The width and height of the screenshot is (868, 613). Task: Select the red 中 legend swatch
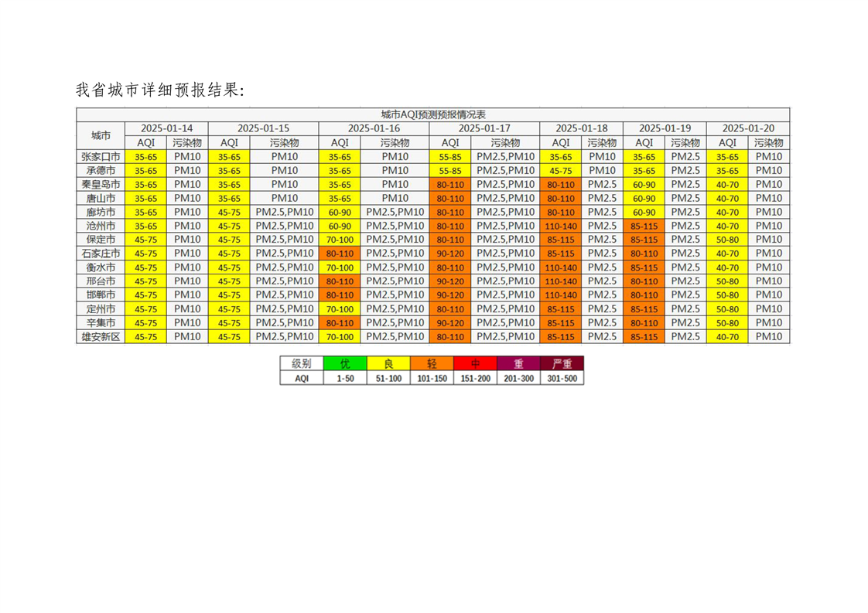point(475,363)
